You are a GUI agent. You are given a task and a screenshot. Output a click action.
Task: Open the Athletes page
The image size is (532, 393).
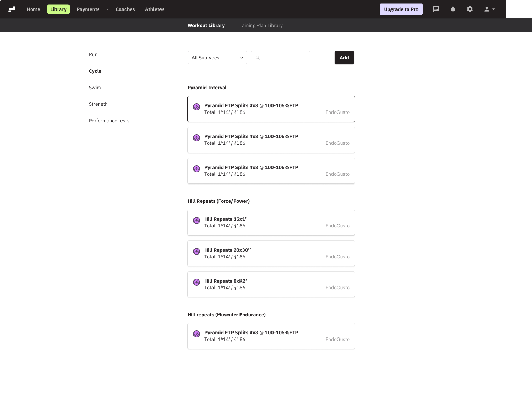coord(155,9)
